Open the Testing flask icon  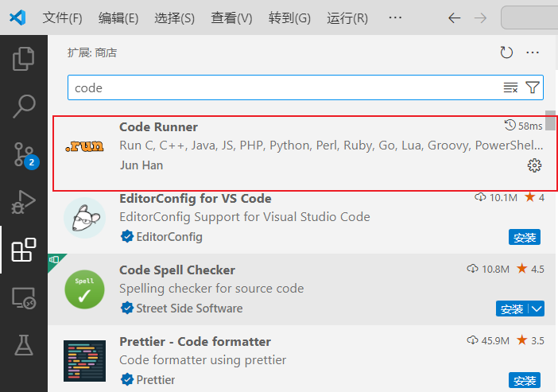(24, 345)
